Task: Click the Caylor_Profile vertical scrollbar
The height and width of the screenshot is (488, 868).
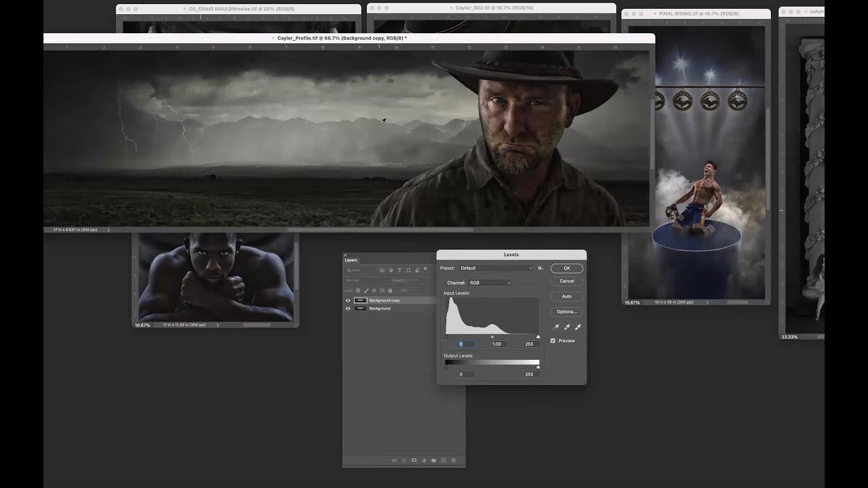Action: click(x=652, y=136)
